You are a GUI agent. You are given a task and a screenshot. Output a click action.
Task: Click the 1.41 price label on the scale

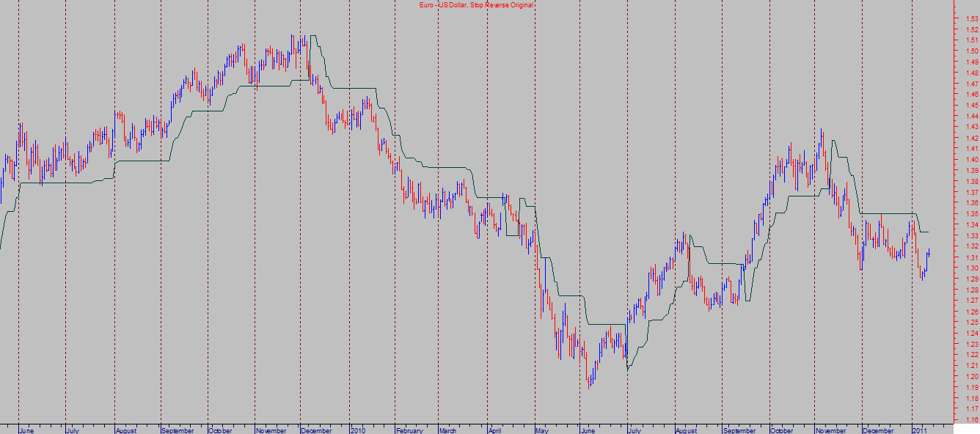coord(972,149)
